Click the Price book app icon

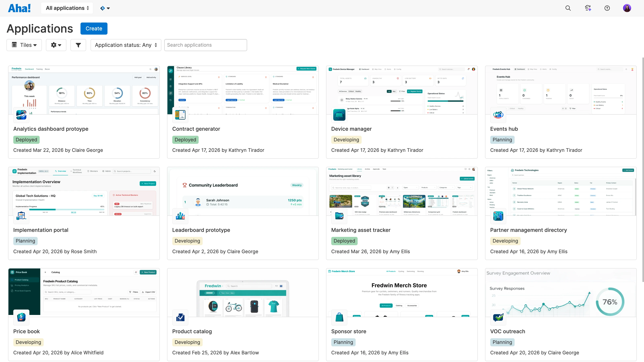21,317
